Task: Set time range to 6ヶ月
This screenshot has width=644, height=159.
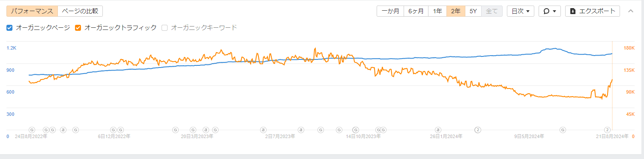Action: tap(416, 11)
